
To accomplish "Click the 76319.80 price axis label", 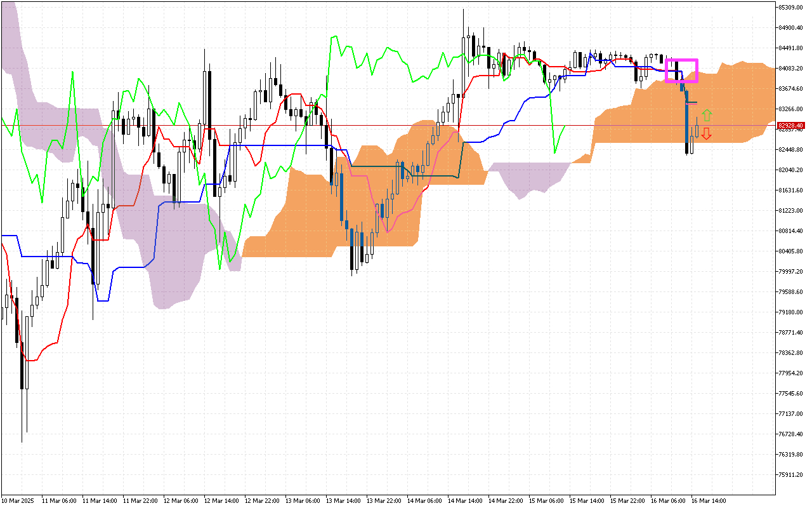I will pyautogui.click(x=790, y=455).
